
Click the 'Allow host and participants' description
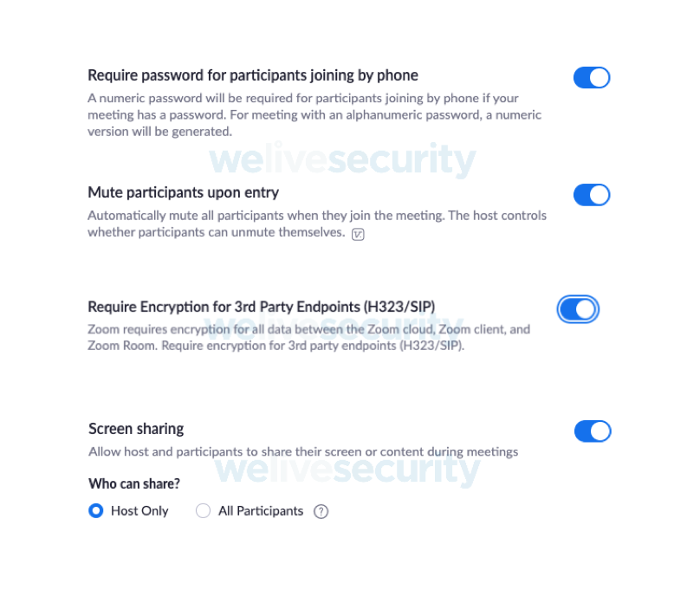coord(303,451)
